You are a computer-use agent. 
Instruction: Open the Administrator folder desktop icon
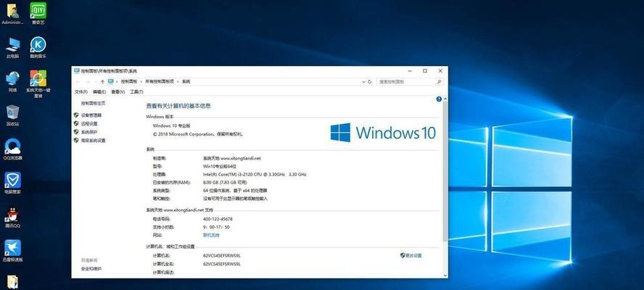tap(12, 12)
